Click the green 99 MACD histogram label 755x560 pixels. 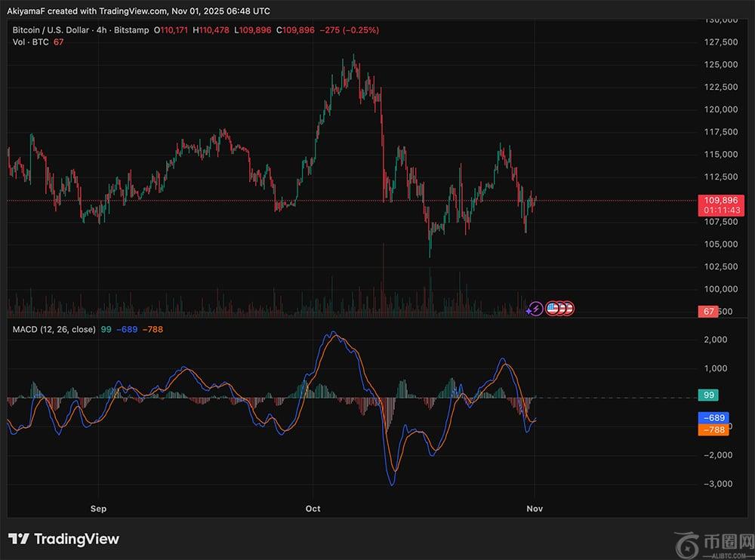click(708, 395)
